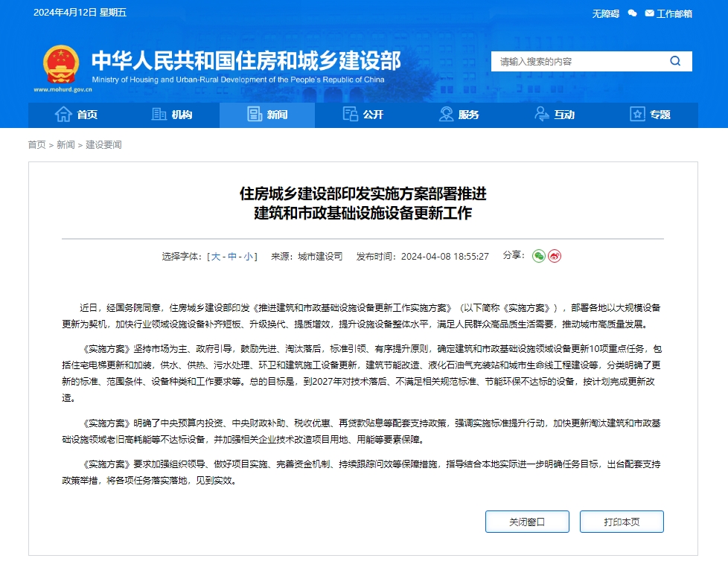Click the 无障碍 accessibility link

pos(605,14)
